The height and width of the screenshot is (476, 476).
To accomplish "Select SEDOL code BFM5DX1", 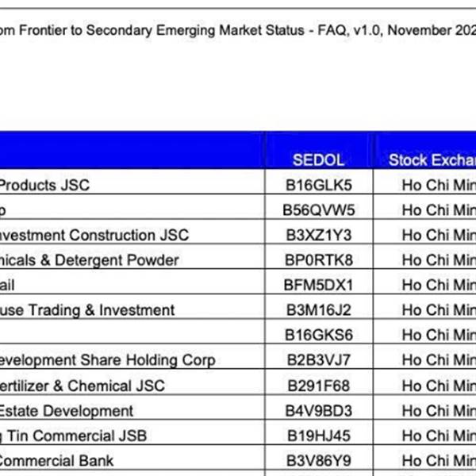I will (318, 285).
